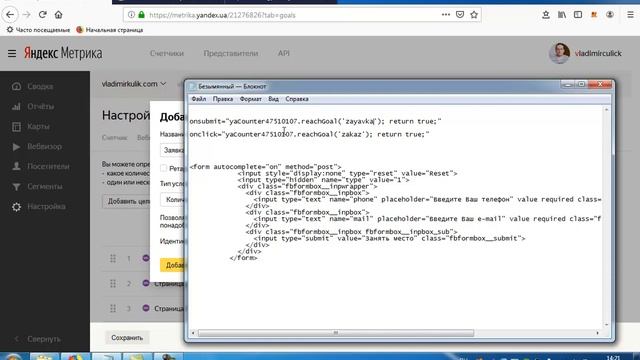Click the browser address bar URL
This screenshot has width=640, height=360.
click(x=222, y=15)
